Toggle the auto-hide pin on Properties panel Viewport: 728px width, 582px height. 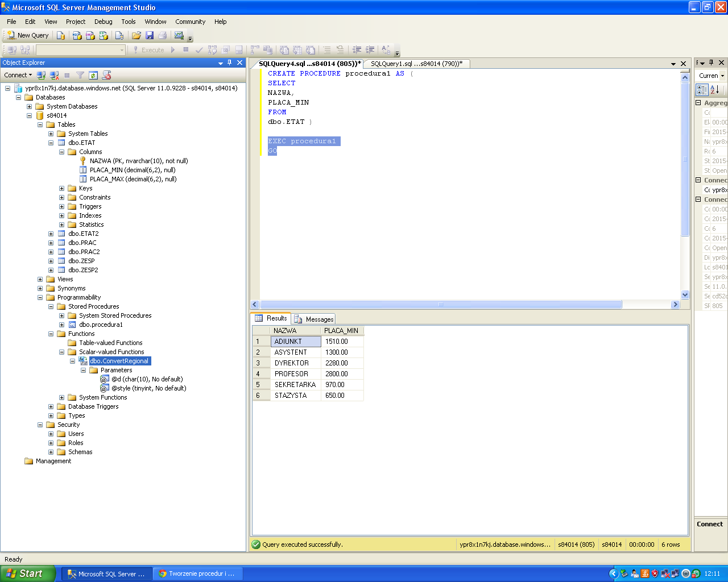click(711, 63)
